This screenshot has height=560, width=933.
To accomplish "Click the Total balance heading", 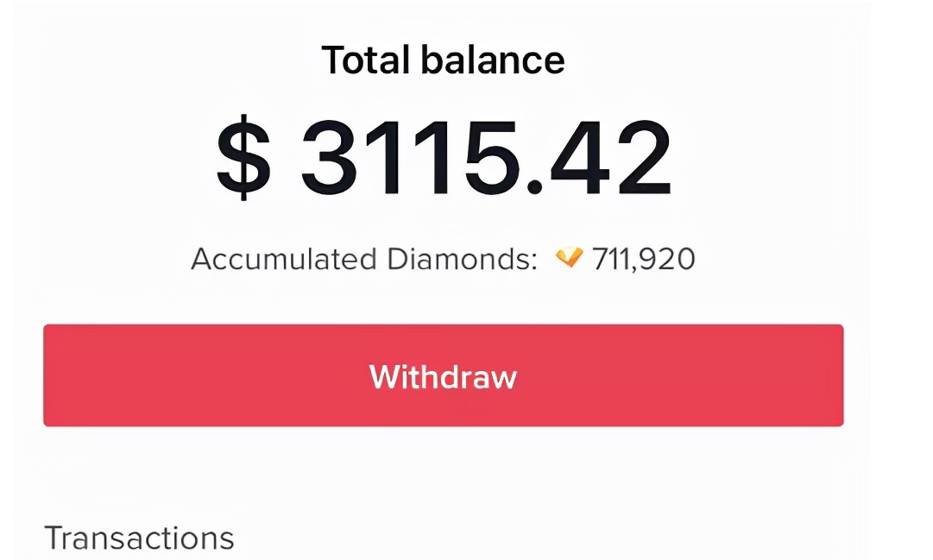I will point(443,60).
